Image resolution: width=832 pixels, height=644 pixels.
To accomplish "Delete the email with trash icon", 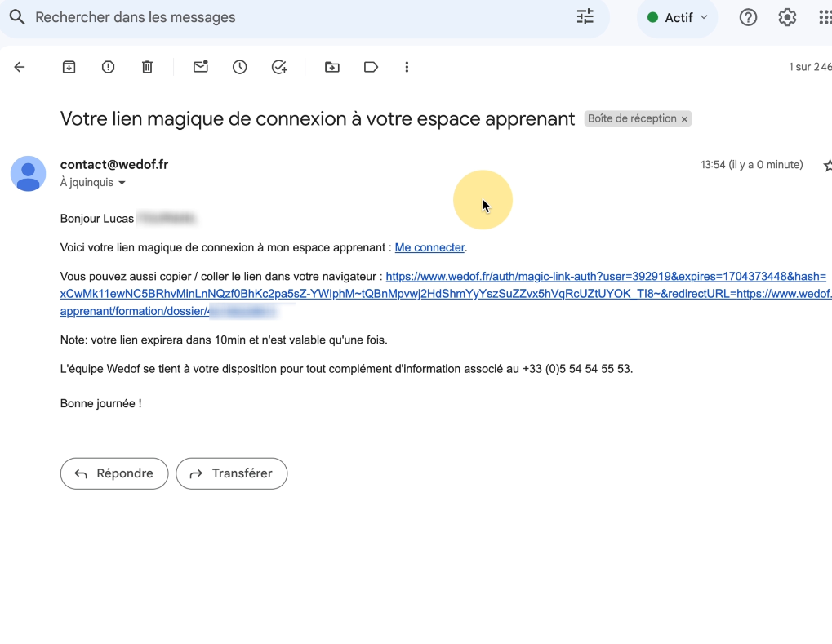I will pyautogui.click(x=147, y=67).
